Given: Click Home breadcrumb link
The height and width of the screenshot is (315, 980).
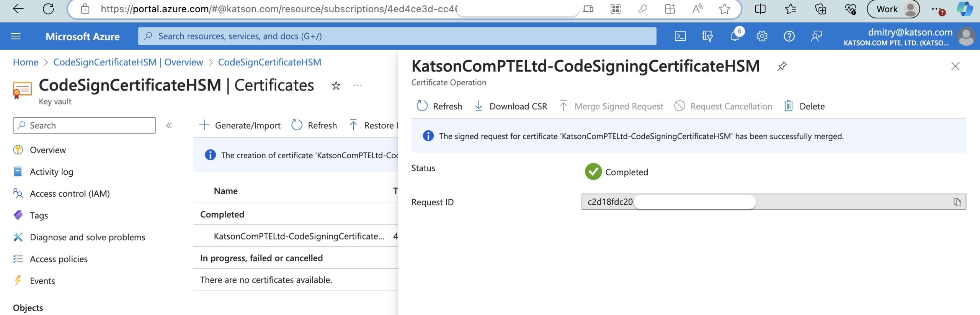Looking at the screenshot, I should (26, 62).
